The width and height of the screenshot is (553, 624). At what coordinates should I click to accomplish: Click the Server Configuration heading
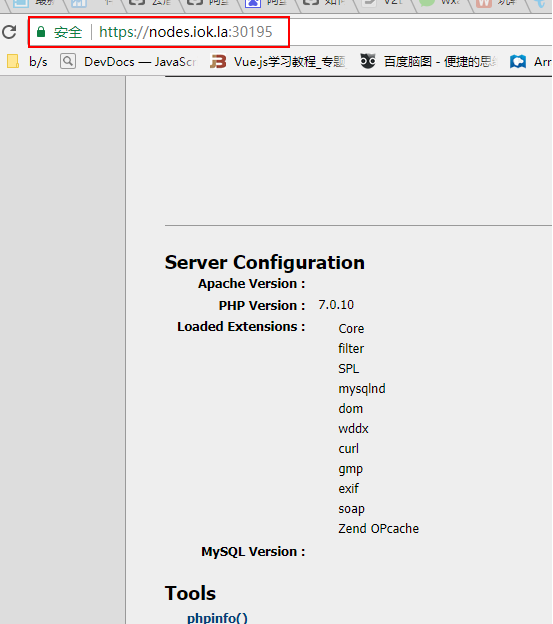(x=265, y=262)
